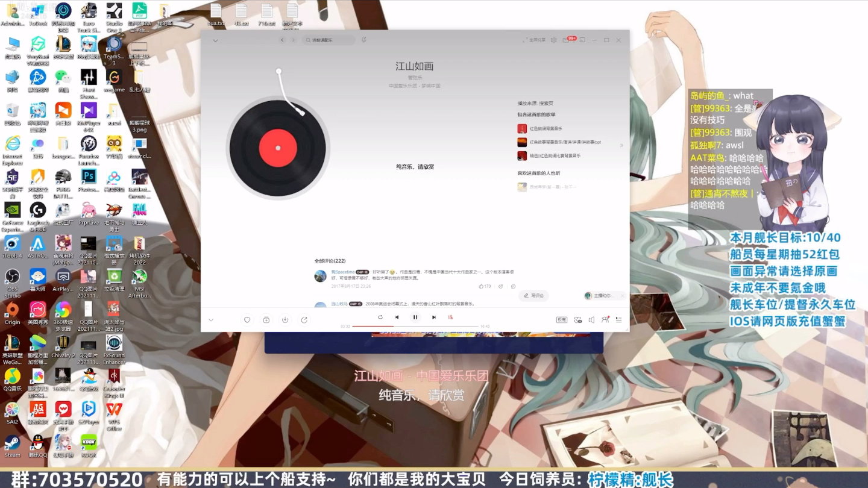Screen dimensions: 868x488
Task: Switch to mini player mode
Action: tap(582, 40)
